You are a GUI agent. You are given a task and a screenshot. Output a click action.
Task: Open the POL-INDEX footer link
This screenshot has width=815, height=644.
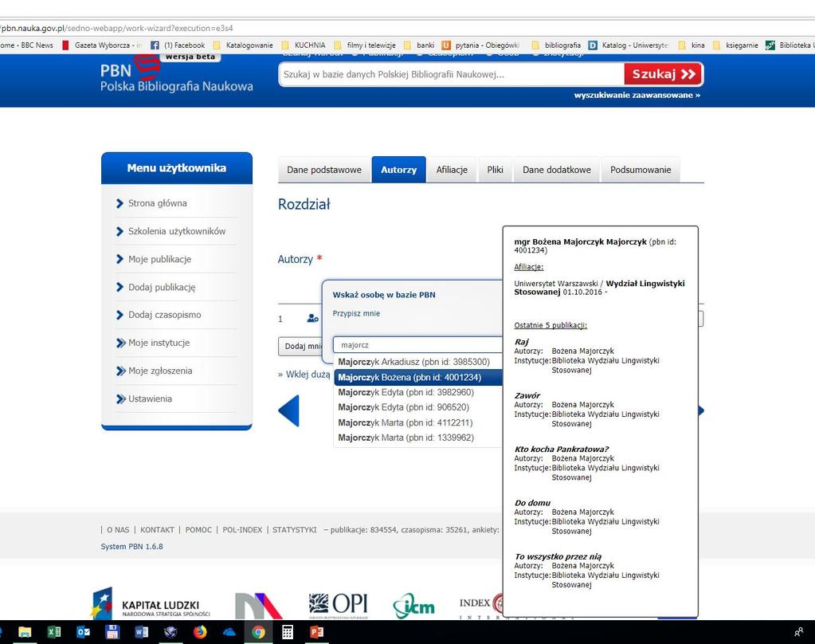point(242,529)
